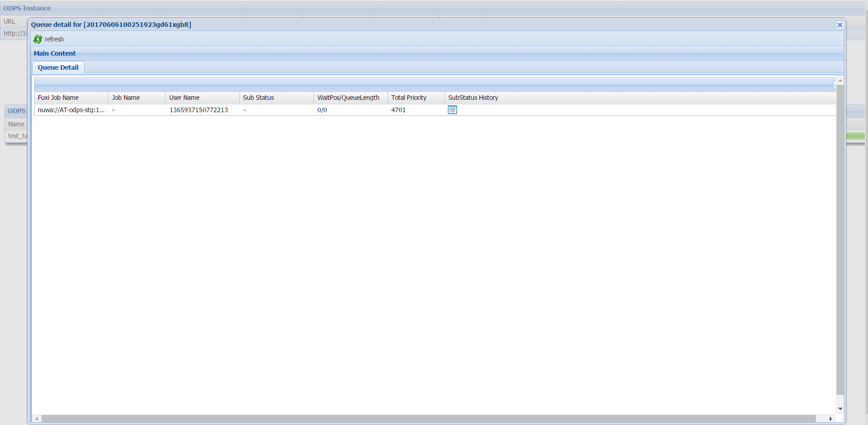The width and height of the screenshot is (868, 425).
Task: Click the horizontal scrollbar thumb
Action: [429, 419]
